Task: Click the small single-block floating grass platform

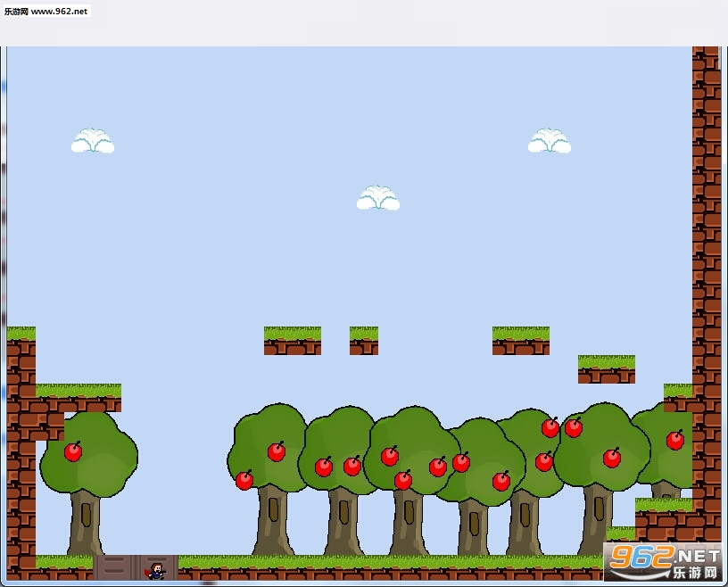Action: click(364, 341)
